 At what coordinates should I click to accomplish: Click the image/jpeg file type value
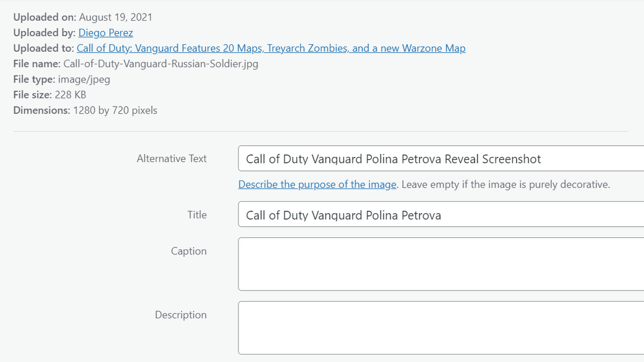tap(84, 79)
